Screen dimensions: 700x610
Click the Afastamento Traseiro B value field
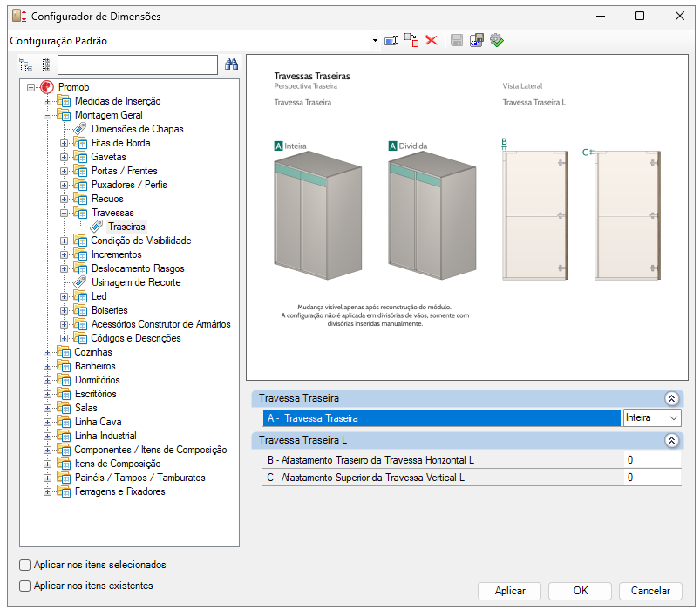(x=652, y=460)
